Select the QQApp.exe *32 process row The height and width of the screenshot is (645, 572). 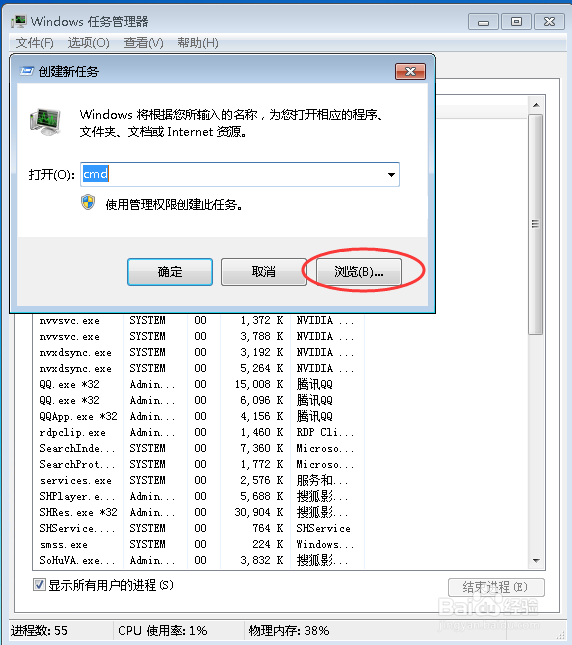(x=198, y=416)
